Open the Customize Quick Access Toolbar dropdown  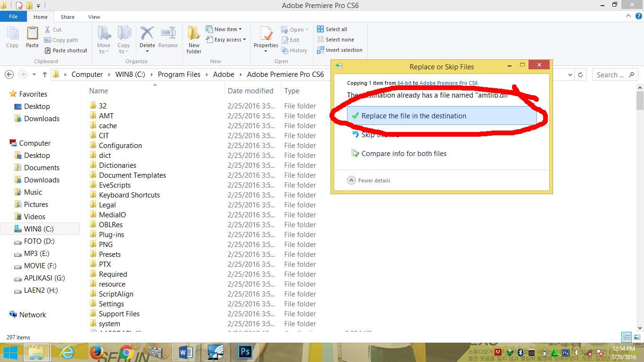[x=39, y=6]
